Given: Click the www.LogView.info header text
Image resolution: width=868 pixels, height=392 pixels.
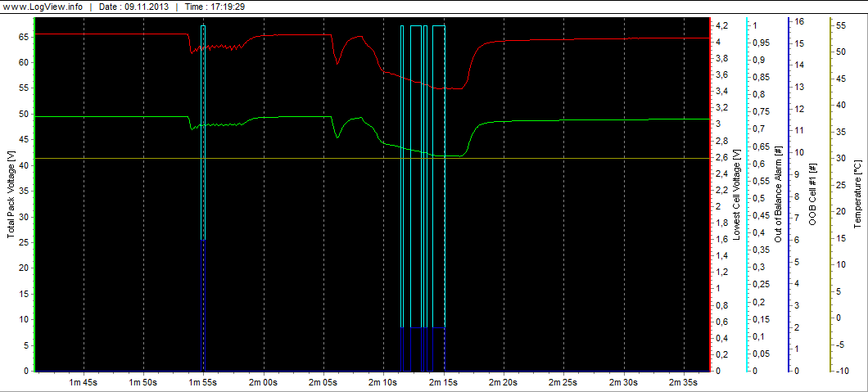Looking at the screenshot, I should tap(42, 7).
